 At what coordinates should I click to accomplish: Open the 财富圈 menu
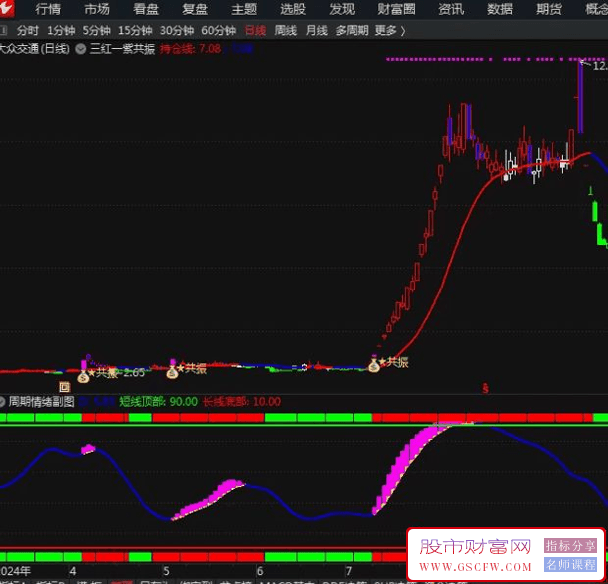pyautogui.click(x=396, y=9)
